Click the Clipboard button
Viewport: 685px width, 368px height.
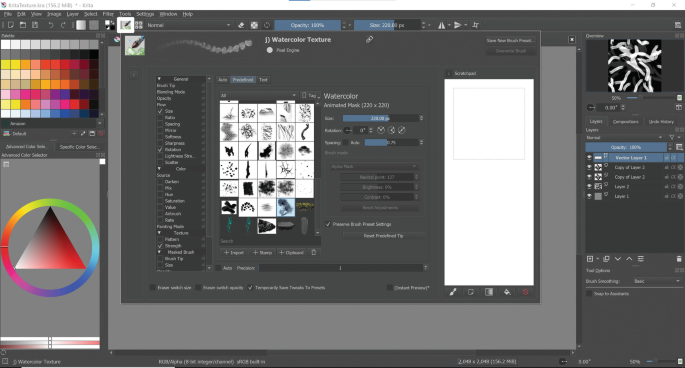pyautogui.click(x=291, y=253)
